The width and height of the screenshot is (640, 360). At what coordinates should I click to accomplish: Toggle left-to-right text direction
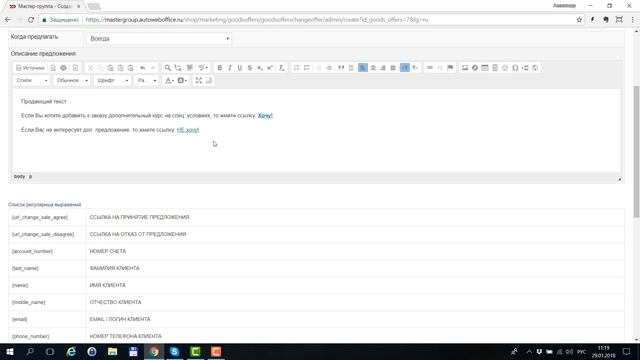click(404, 68)
